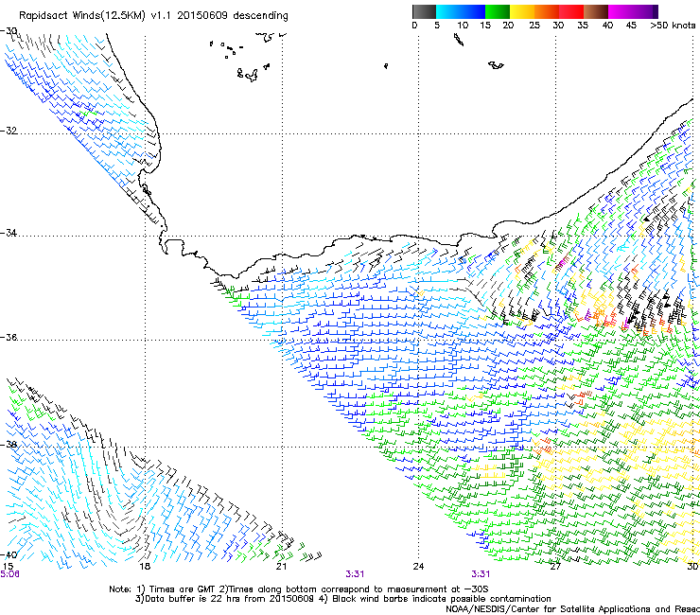Click the longitude axis label '18'
700x615 pixels.
pyautogui.click(x=145, y=567)
